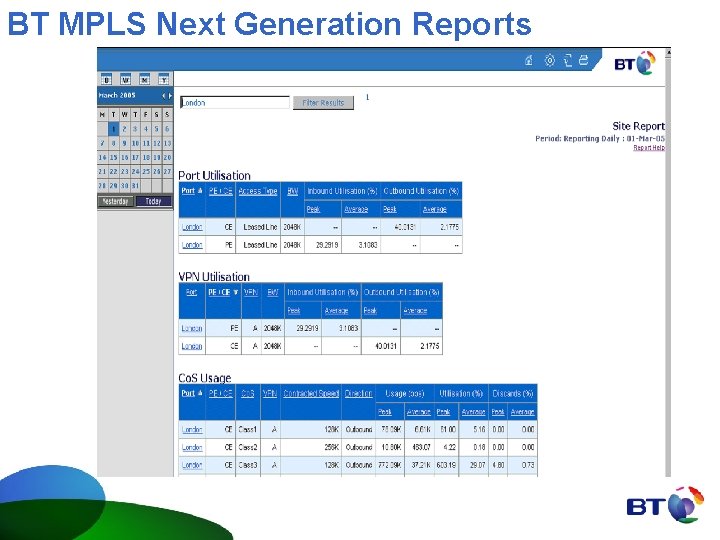Click the Today button under the calendar

point(154,201)
